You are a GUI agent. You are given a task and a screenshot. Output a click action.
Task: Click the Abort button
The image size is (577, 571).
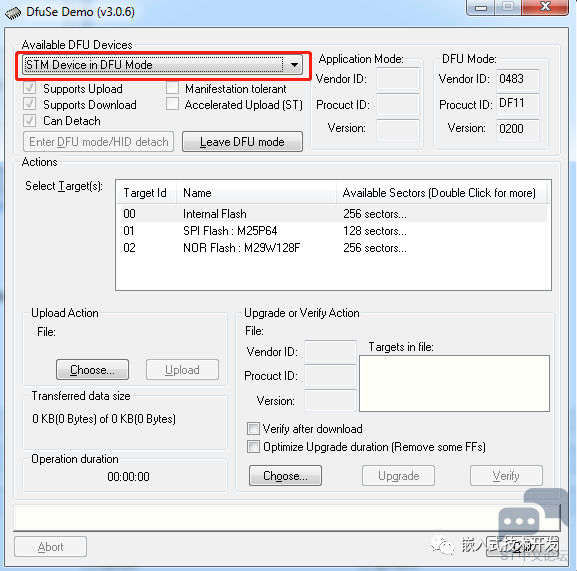50,547
